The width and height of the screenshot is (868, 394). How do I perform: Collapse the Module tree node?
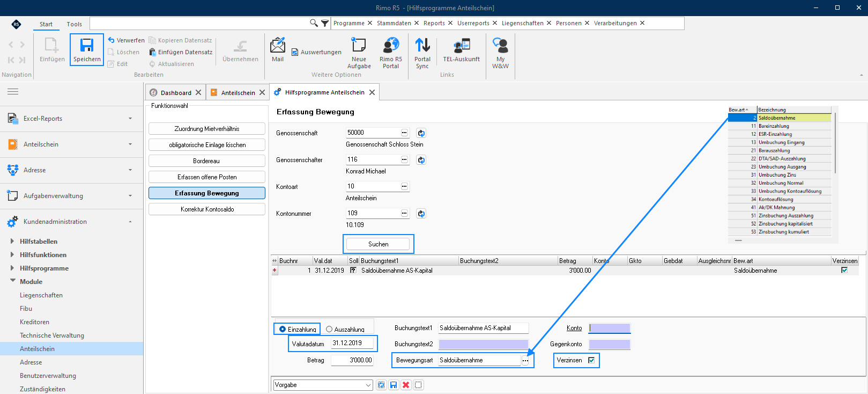coord(12,281)
